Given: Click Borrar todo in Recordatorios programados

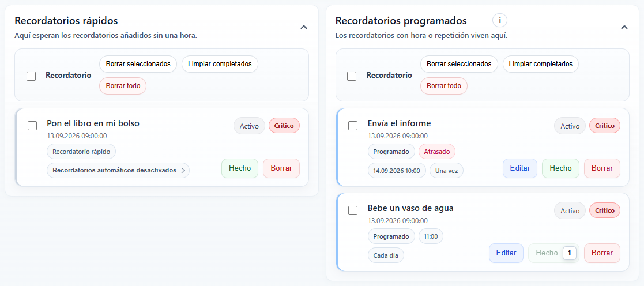Looking at the screenshot, I should pos(443,86).
